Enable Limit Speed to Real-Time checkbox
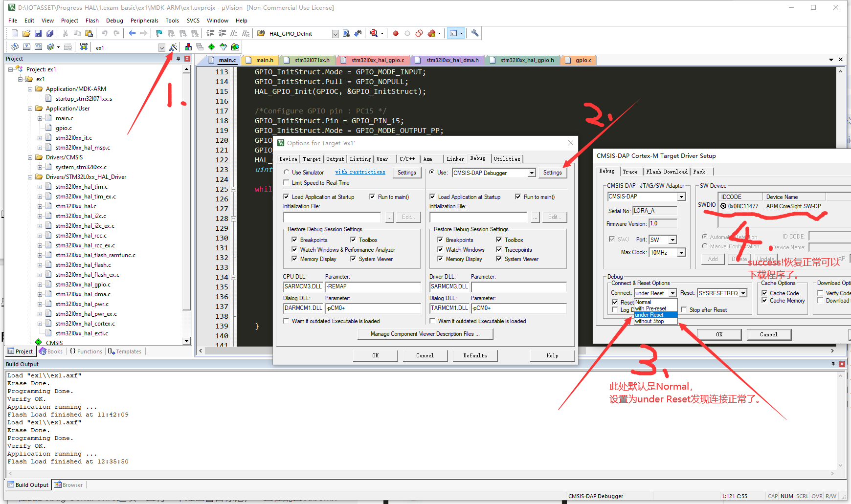851x504 pixels. 287,182
